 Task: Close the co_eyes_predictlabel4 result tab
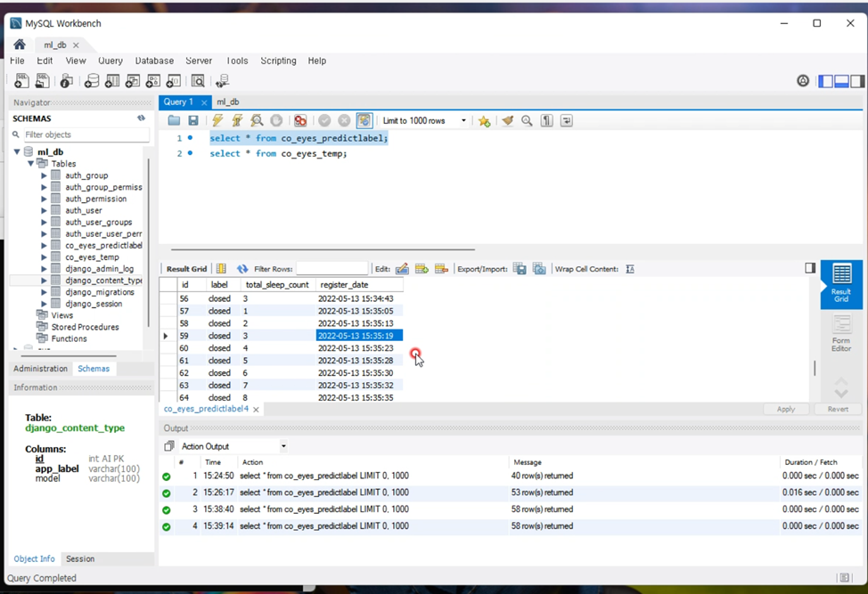[256, 410]
